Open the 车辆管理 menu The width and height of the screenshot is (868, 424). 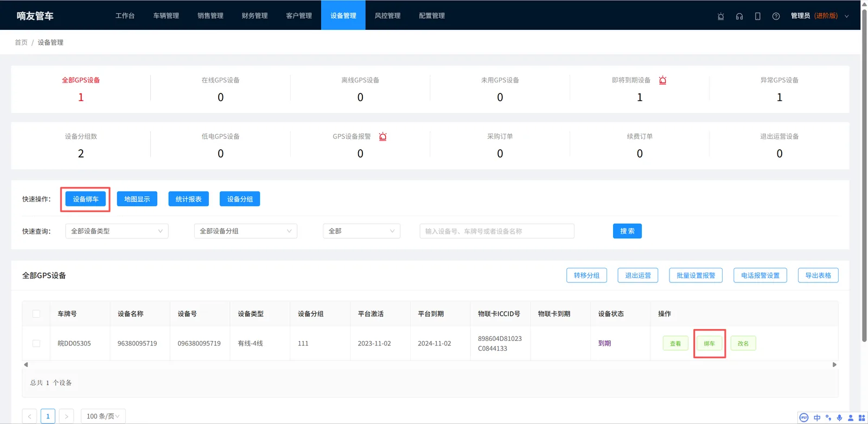coord(166,16)
